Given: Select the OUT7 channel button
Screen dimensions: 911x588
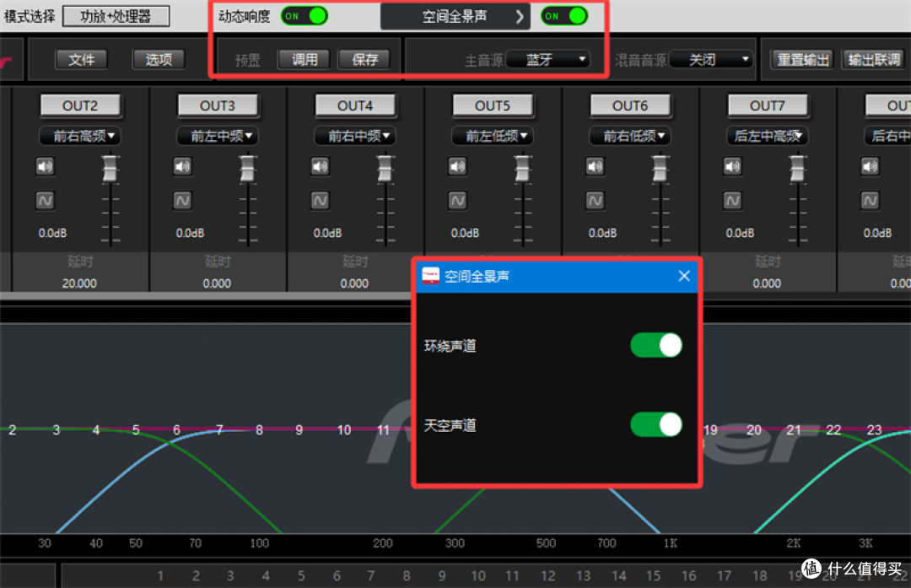Looking at the screenshot, I should (x=768, y=105).
